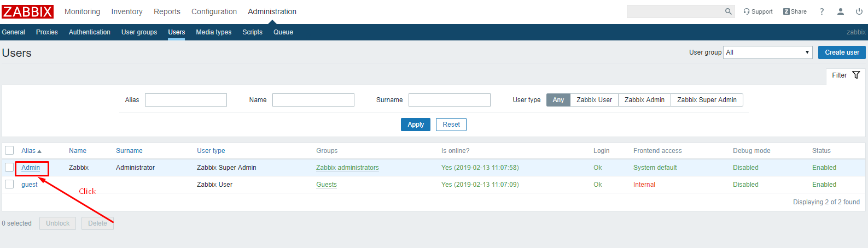Image resolution: width=868 pixels, height=248 pixels.
Task: Click the Zabbix logo
Action: pos(27,11)
